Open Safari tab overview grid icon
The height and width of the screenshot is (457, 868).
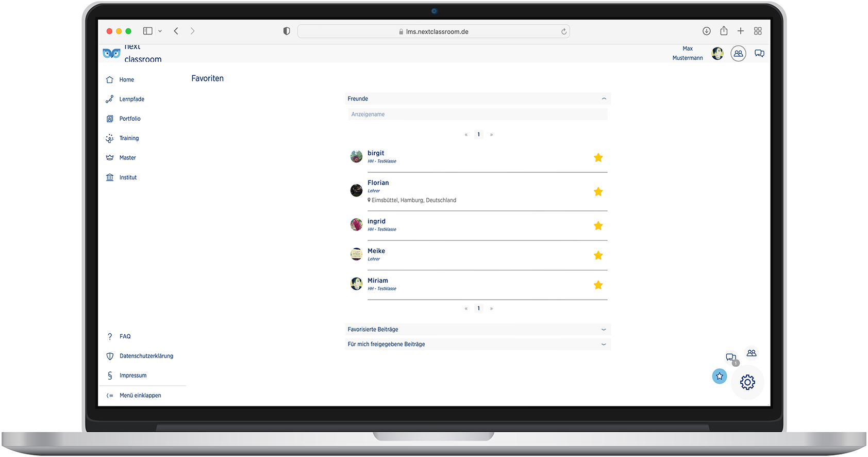[x=758, y=31]
